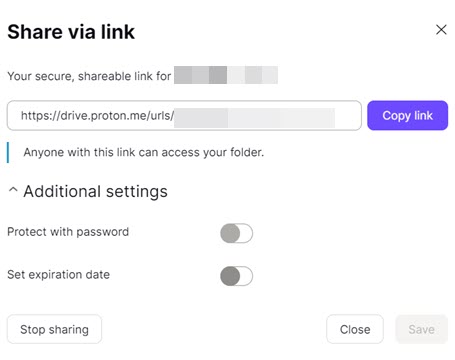Click the 'Set expiration date' label

coord(58,274)
